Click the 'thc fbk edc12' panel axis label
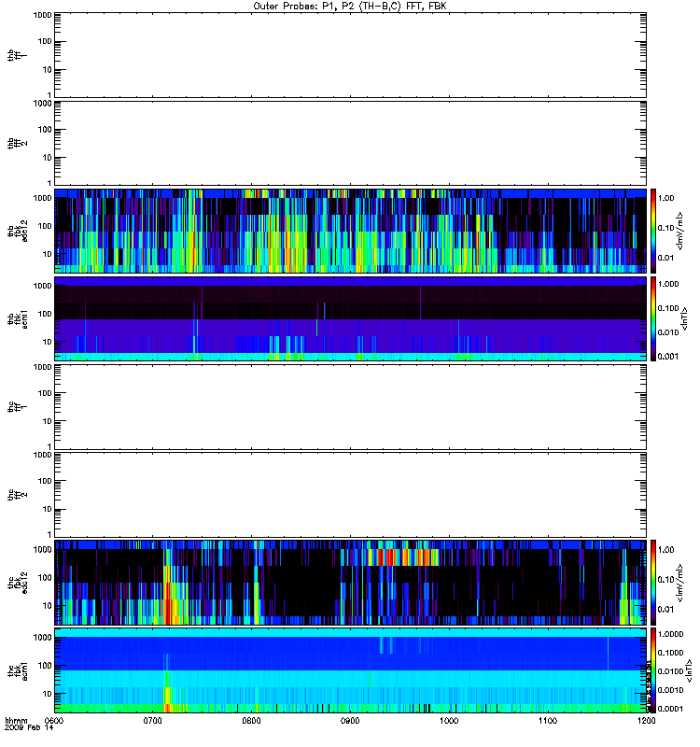 tap(17, 582)
